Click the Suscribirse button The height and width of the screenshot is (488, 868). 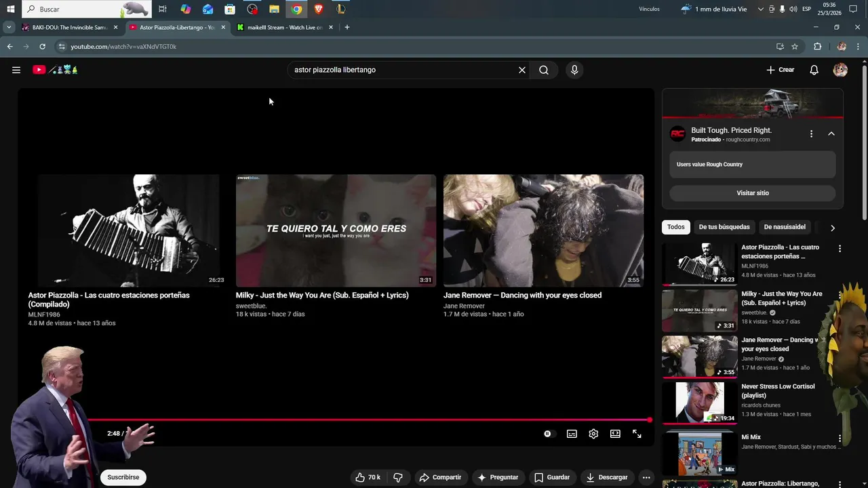pos(123,477)
